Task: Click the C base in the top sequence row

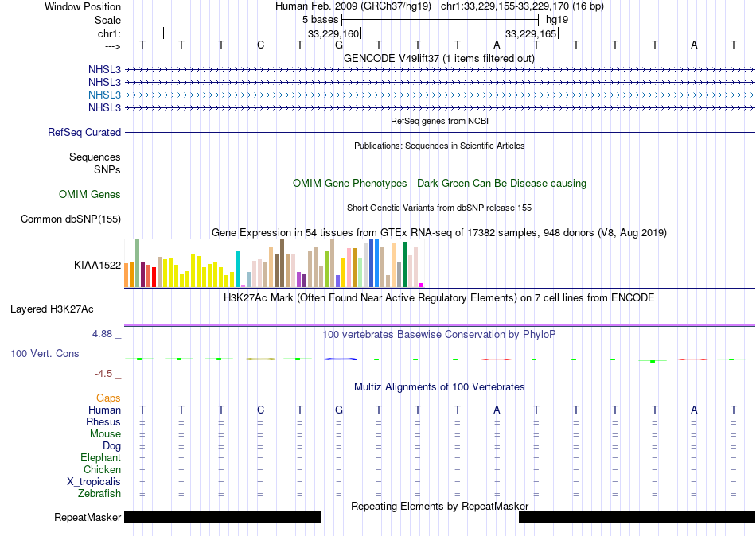Action: pyautogui.click(x=260, y=45)
